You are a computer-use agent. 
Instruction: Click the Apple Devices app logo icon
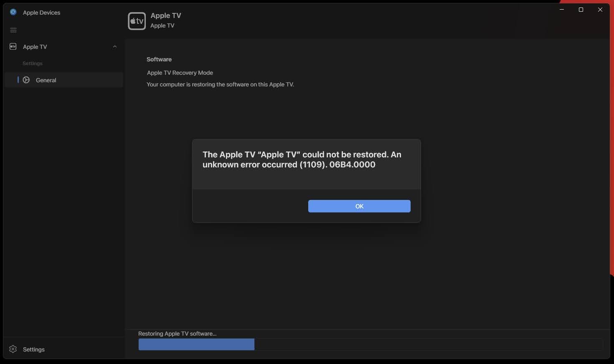(x=13, y=12)
